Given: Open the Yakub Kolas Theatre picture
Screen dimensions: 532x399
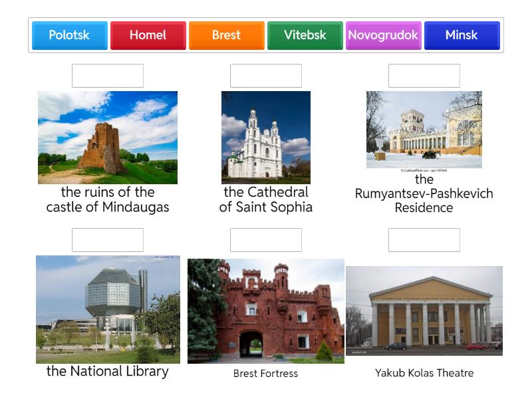Looking at the screenshot, I should coord(424,311).
